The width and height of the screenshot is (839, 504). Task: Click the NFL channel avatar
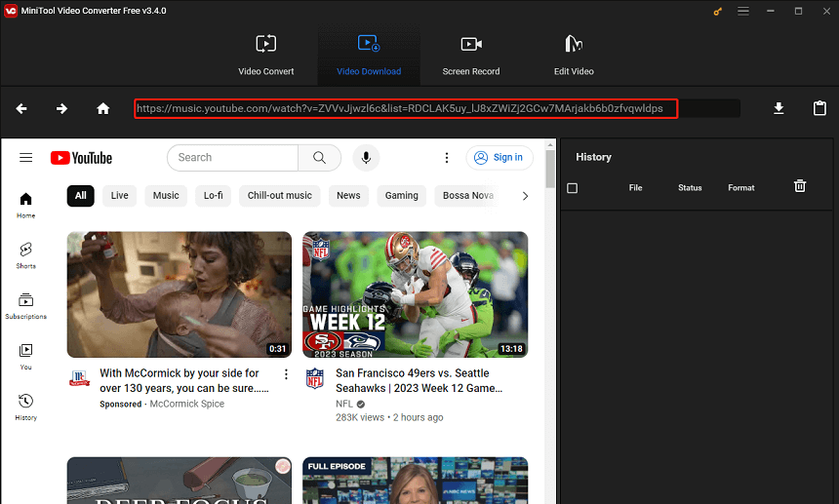point(314,378)
